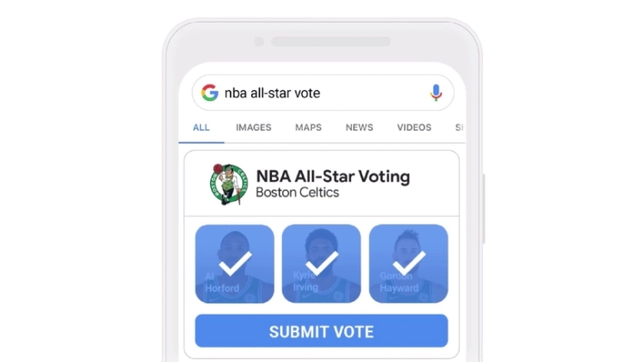Image resolution: width=644 pixels, height=362 pixels.
Task: Click the phone earpiece speaker bar
Action: [x=331, y=42]
